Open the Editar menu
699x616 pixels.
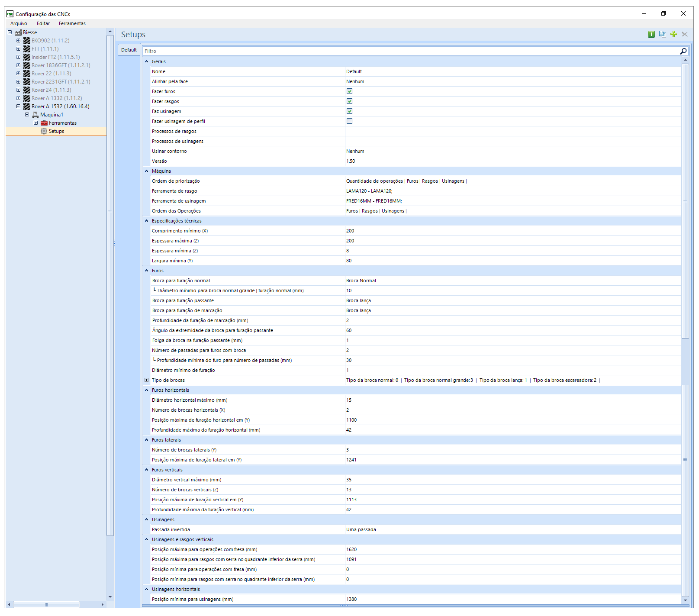click(x=43, y=23)
